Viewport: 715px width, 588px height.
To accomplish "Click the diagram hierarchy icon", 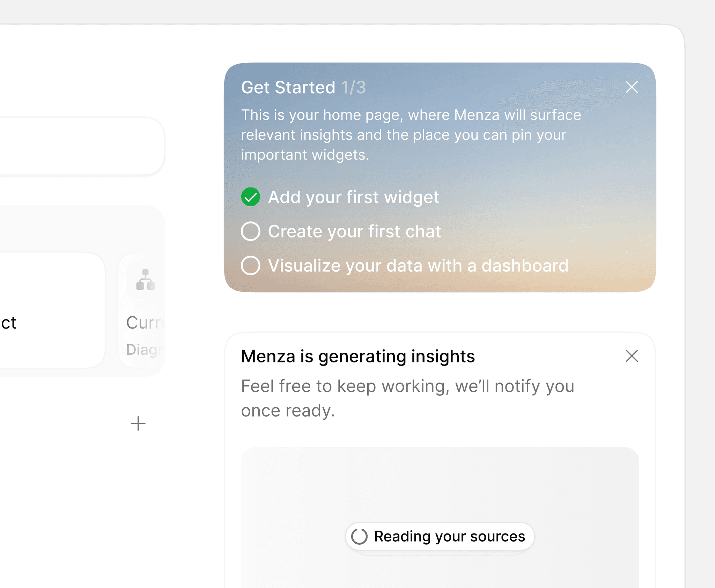I will click(x=145, y=280).
